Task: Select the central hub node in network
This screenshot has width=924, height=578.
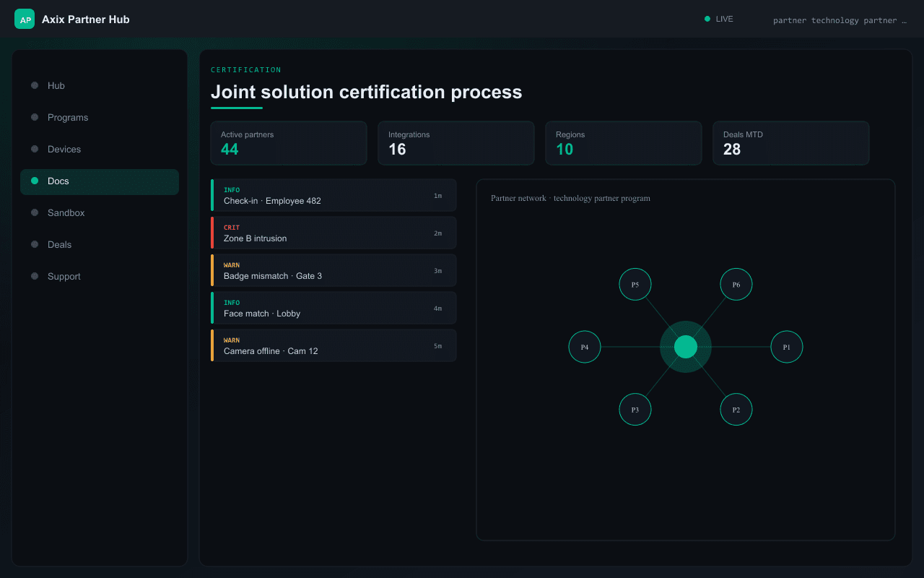Action: click(x=686, y=347)
